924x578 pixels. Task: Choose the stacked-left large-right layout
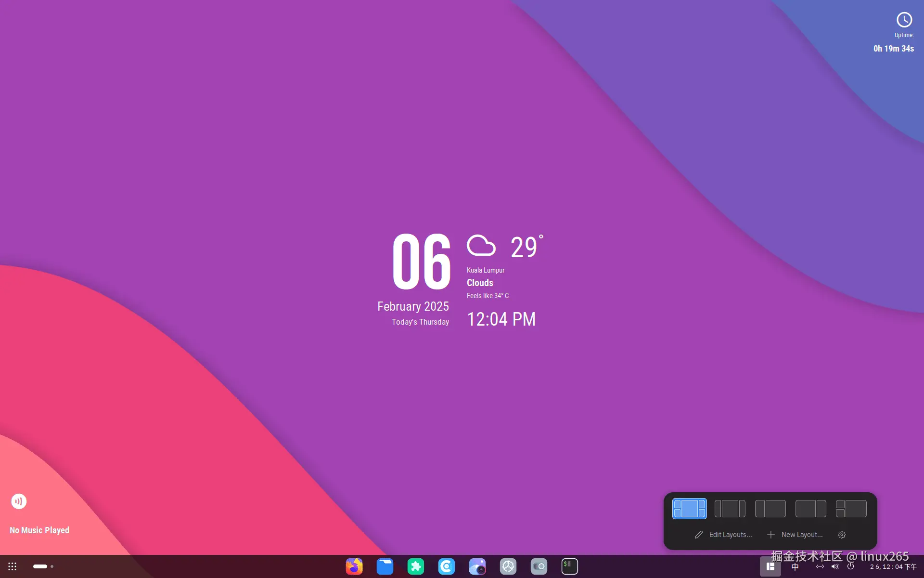tap(851, 509)
